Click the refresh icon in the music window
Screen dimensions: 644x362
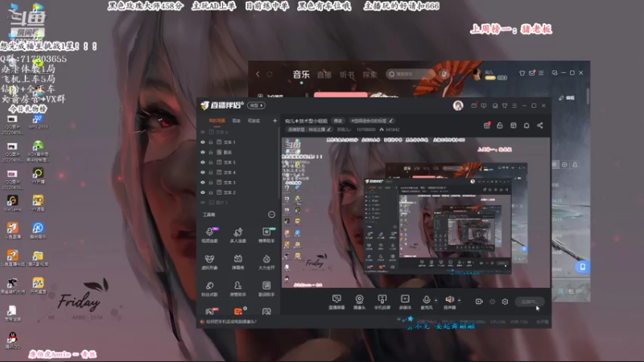coord(270,74)
